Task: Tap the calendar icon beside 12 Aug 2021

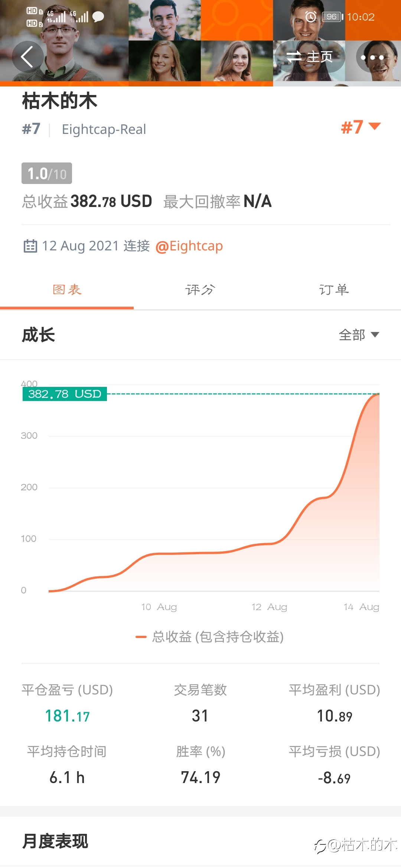Action: [30, 246]
